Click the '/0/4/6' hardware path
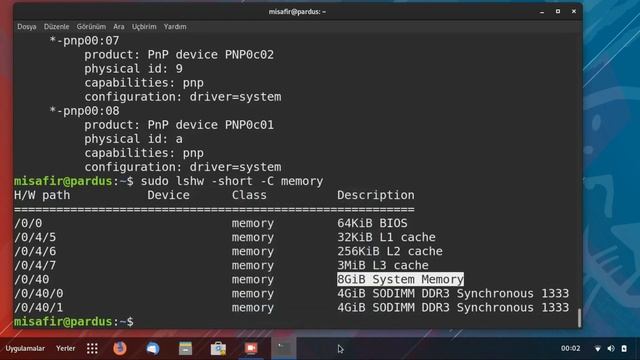The height and width of the screenshot is (360, 640). 35,251
